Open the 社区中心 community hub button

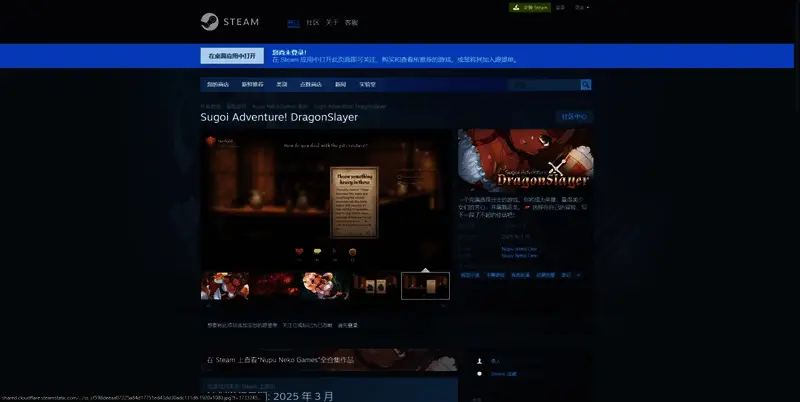pyautogui.click(x=574, y=117)
